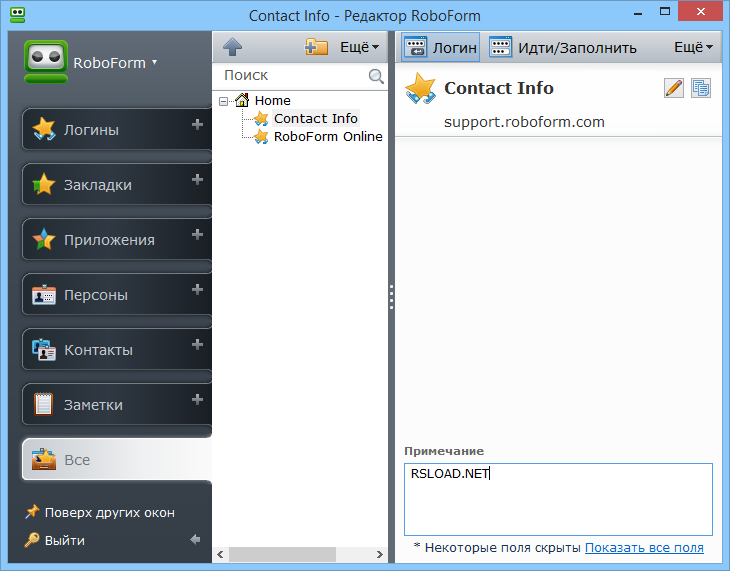Collapse sidebar with the left arrow icon
The height and width of the screenshot is (571, 730).
tap(195, 539)
